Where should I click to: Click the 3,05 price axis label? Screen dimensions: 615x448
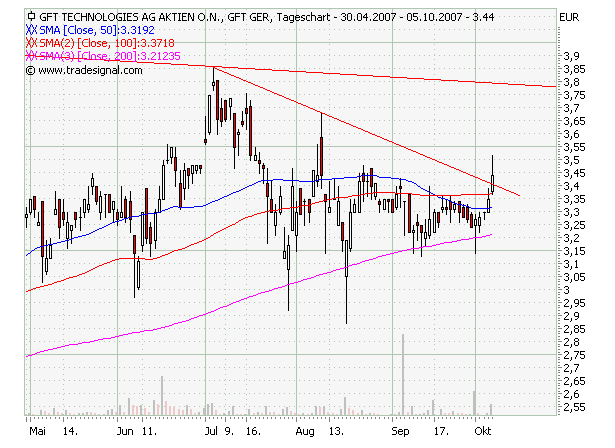574,277
